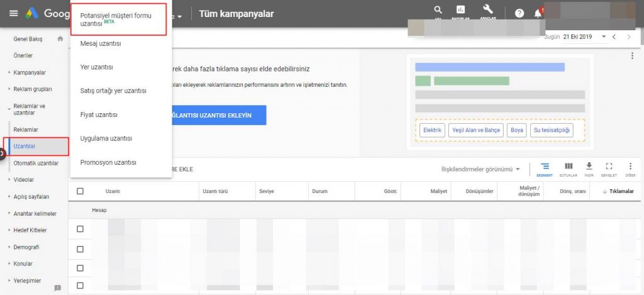View notifications via the bell icon
The width and height of the screenshot is (644, 295).
tap(538, 13)
